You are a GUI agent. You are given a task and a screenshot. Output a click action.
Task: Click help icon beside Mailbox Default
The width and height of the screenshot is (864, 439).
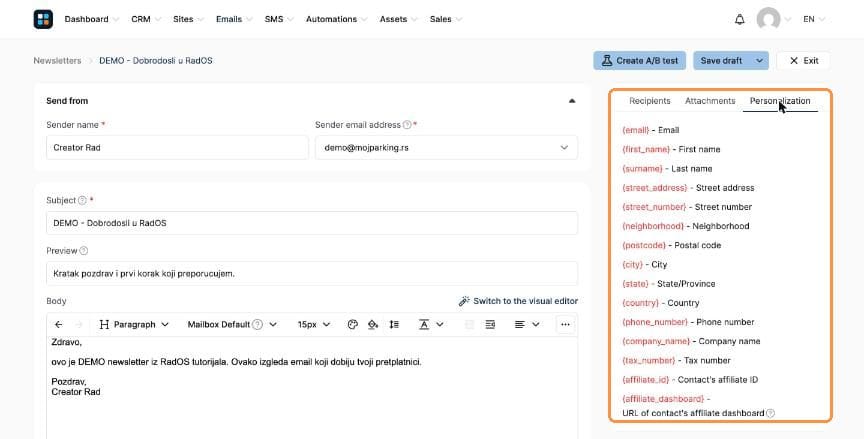coord(257,324)
